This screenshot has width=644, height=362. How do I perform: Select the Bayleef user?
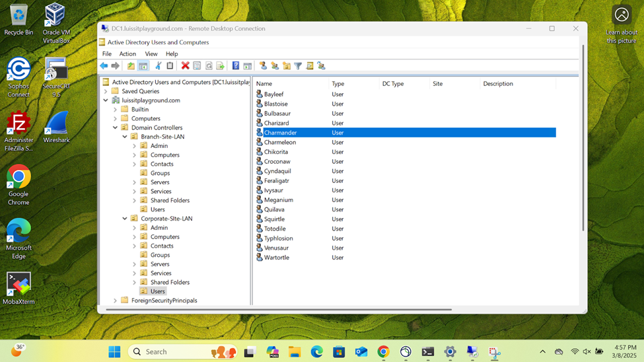(x=273, y=94)
